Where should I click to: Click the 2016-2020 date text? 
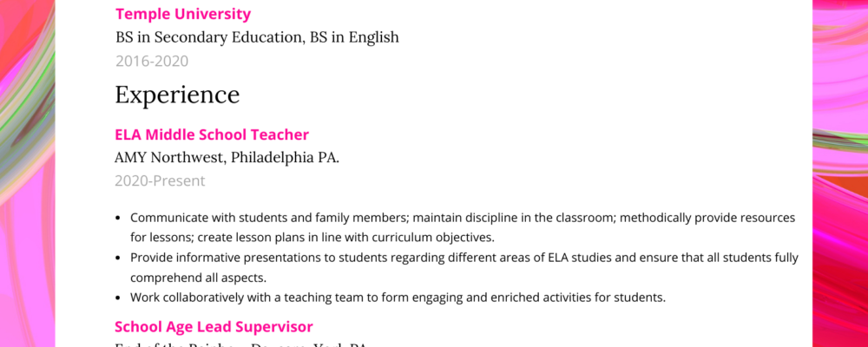point(152,61)
